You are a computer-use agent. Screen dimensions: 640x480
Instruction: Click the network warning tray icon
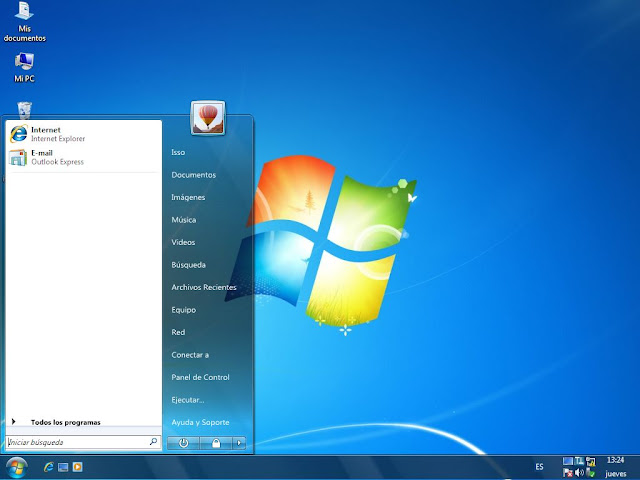(x=591, y=462)
